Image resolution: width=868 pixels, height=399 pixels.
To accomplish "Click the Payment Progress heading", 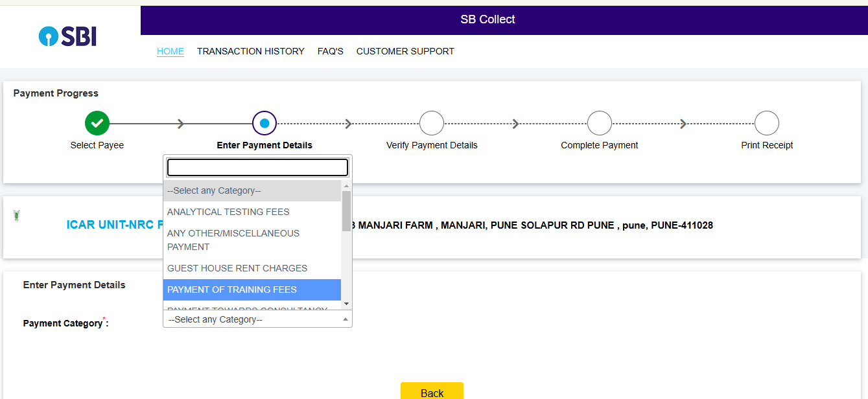I will pos(56,93).
